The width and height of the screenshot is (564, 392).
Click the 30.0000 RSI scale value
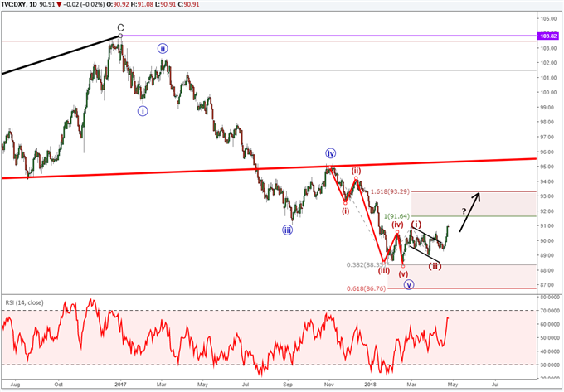[552, 365]
